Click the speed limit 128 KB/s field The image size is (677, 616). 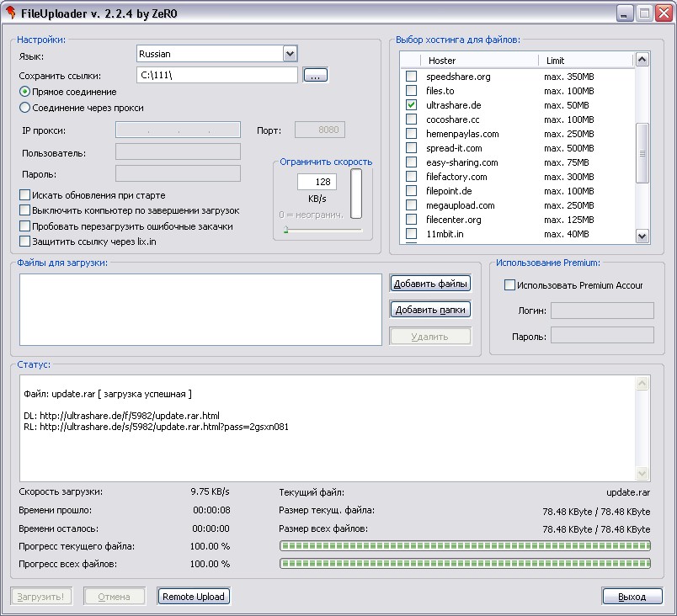317,182
